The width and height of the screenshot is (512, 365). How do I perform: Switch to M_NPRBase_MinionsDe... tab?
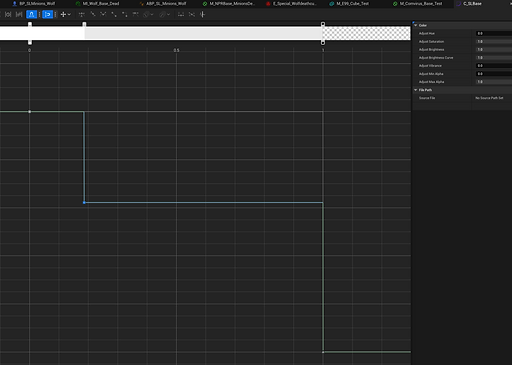(x=229, y=3)
